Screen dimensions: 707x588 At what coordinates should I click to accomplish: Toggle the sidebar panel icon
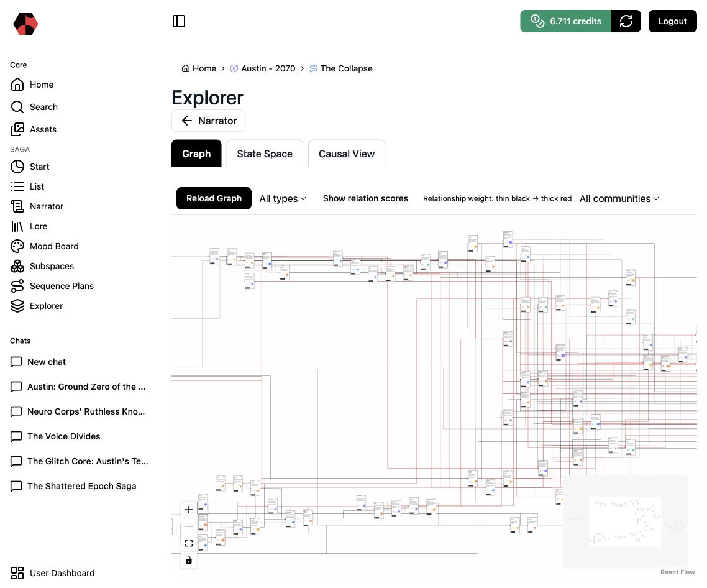tap(179, 21)
